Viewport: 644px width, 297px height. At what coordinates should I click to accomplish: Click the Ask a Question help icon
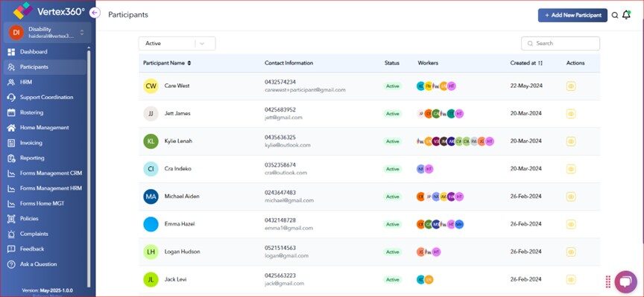[11, 264]
